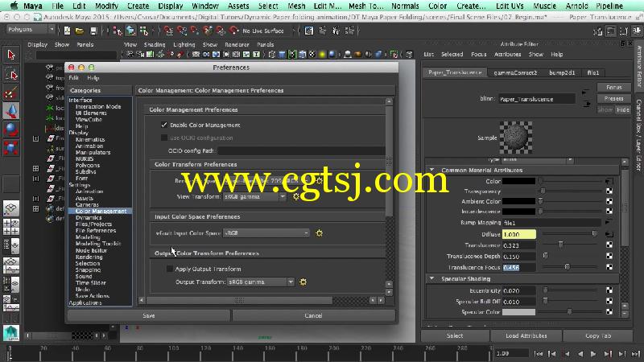Click checker map button for Translucence
This screenshot has height=362, width=644.
coord(609,245)
